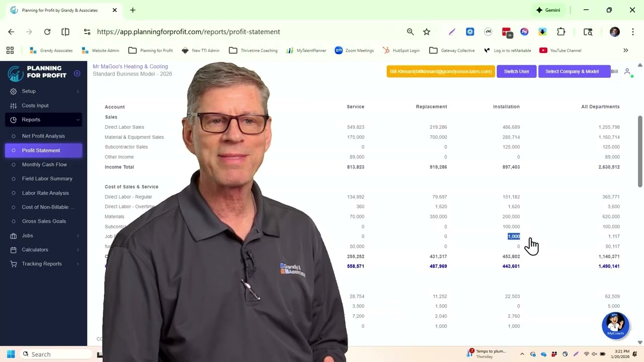Open the YouTube Channel bookmark
The width and height of the screenshot is (644, 362).
(560, 50)
